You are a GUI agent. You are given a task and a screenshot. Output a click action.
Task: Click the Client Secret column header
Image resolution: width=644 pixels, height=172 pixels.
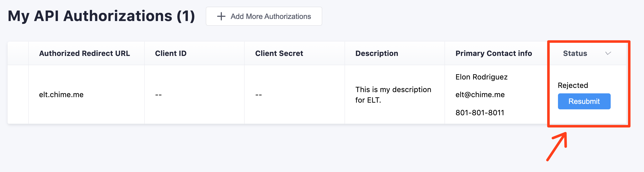[279, 53]
